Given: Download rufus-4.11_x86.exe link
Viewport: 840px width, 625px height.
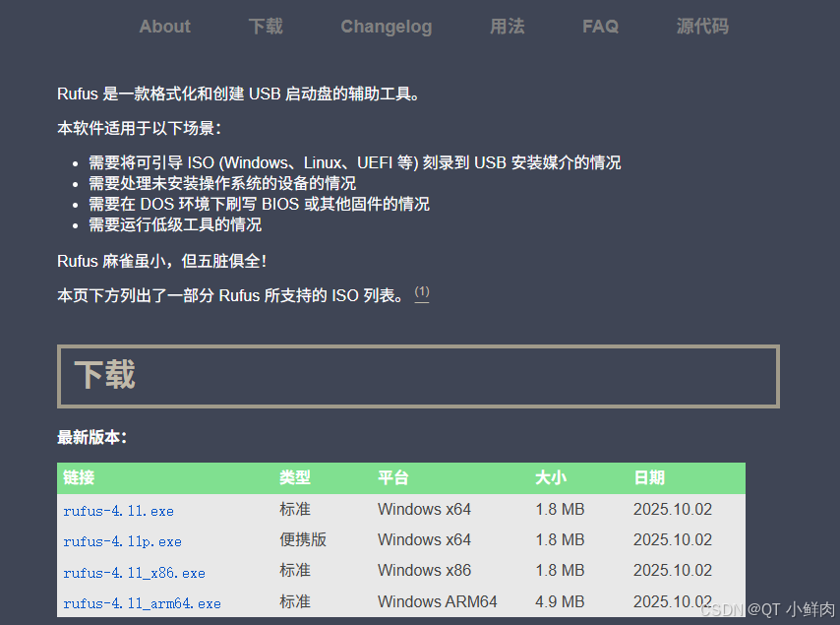Looking at the screenshot, I should click(134, 573).
